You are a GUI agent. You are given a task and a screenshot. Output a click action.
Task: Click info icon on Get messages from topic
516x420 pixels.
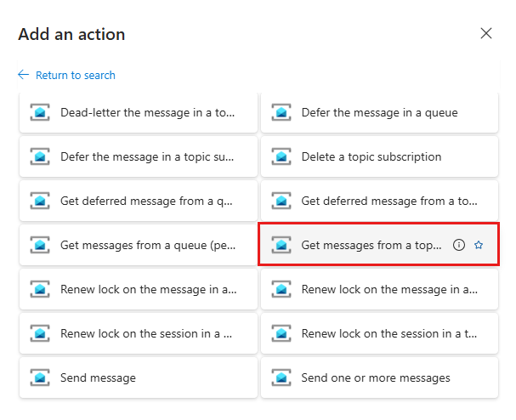coord(459,245)
